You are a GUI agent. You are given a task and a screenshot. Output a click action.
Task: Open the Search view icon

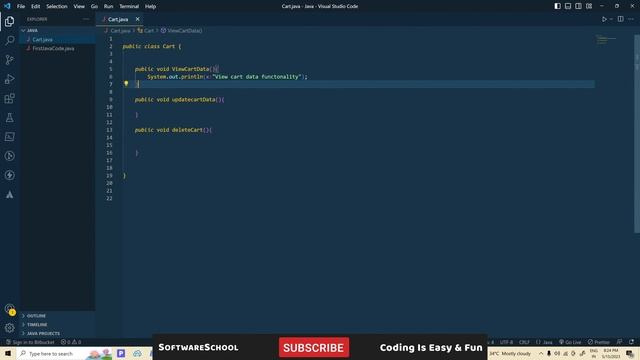[9, 40]
